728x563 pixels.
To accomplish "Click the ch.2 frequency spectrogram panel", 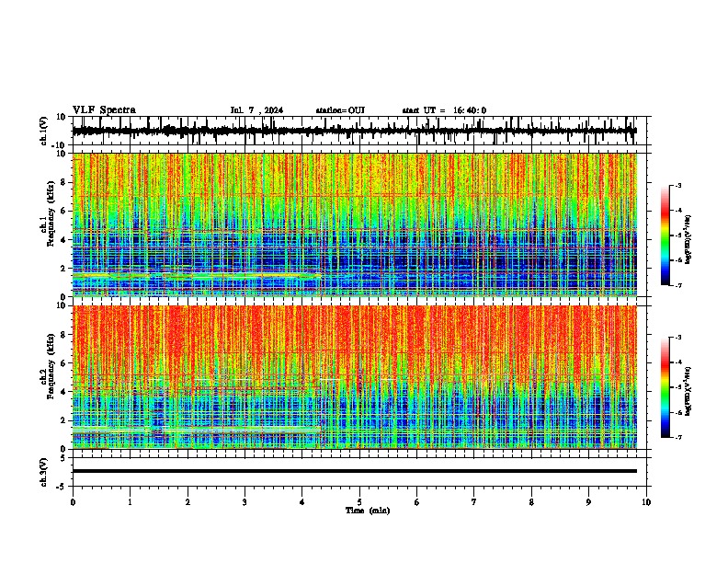I will coord(355,377).
